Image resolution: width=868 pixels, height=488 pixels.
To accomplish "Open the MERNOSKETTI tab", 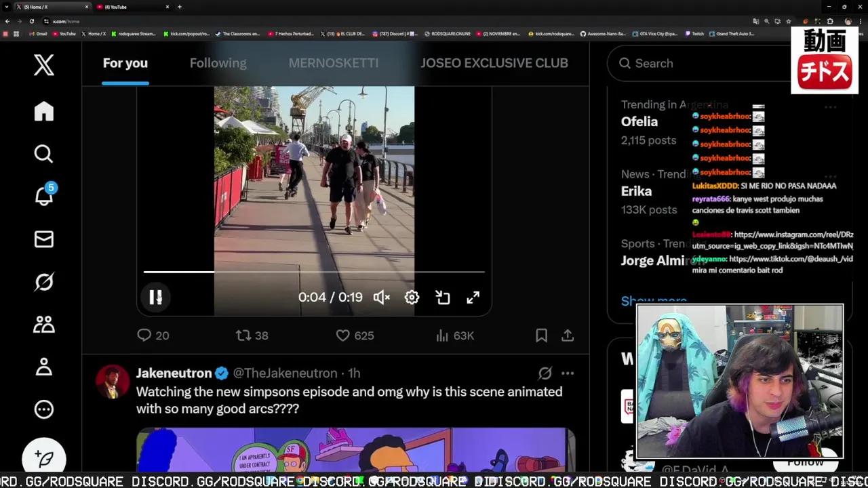I will (334, 63).
